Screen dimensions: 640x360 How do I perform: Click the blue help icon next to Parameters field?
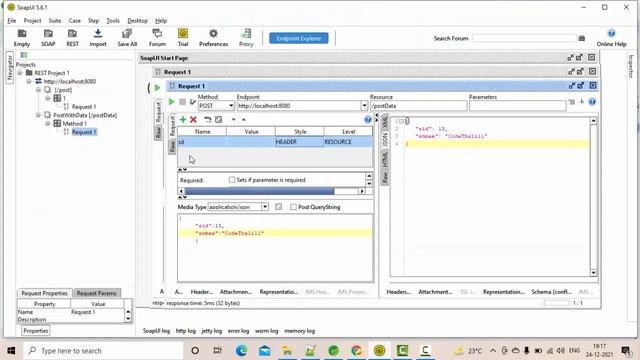pyautogui.click(x=592, y=102)
